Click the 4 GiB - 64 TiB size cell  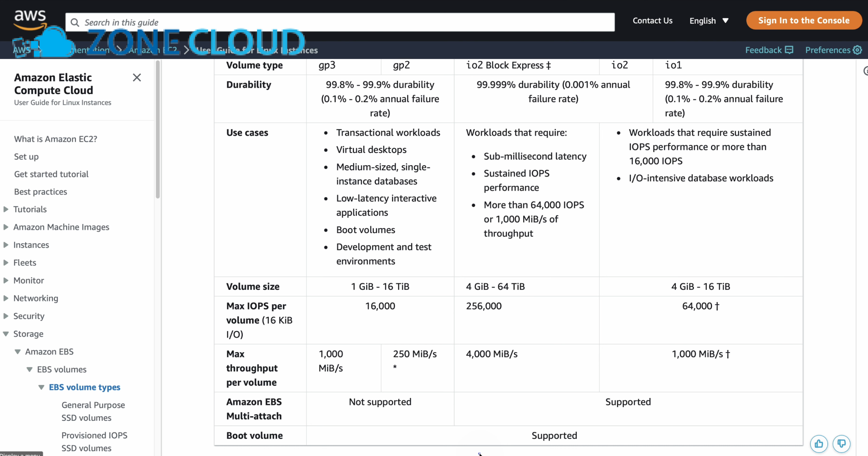[527, 287]
